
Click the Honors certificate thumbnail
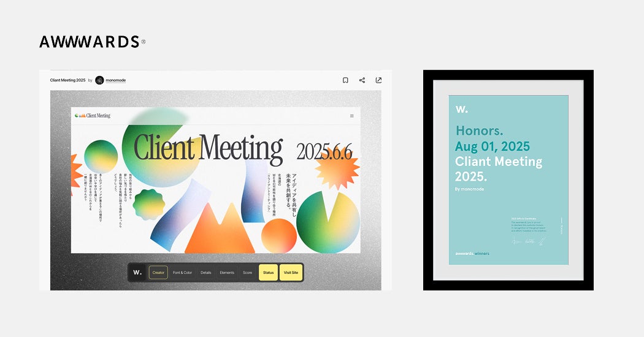[508, 180]
